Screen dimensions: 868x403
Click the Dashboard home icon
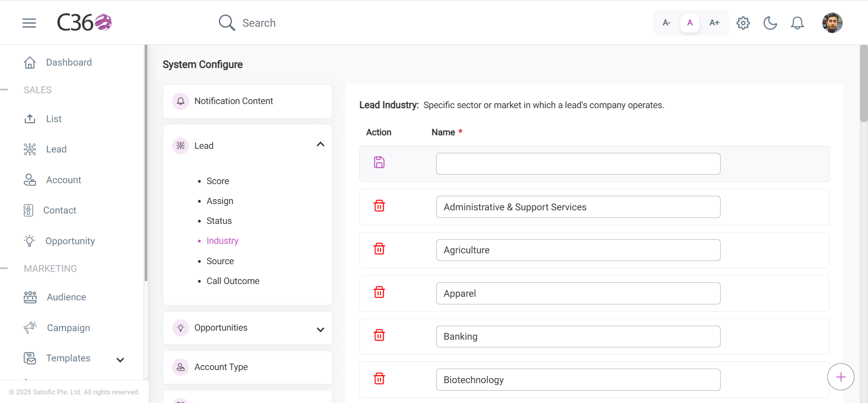pos(30,62)
